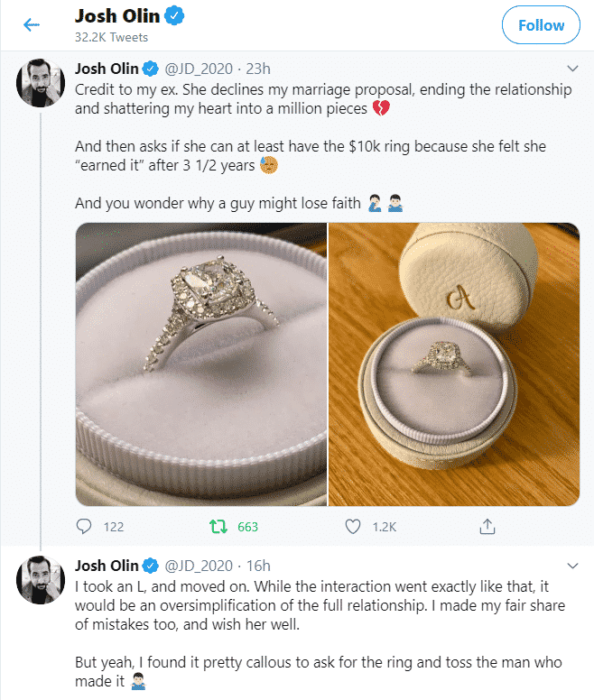The width and height of the screenshot is (594, 700).
Task: Open the 16h timestamp link
Action: [259, 566]
